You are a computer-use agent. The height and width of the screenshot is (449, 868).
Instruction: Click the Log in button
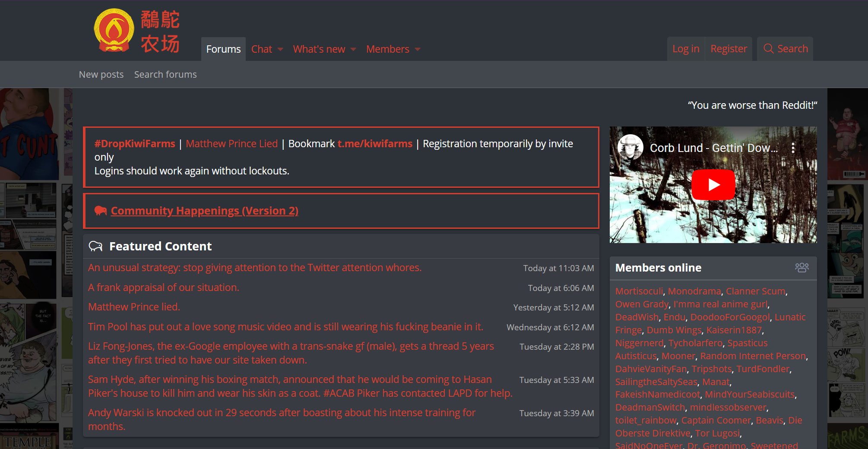pyautogui.click(x=686, y=49)
